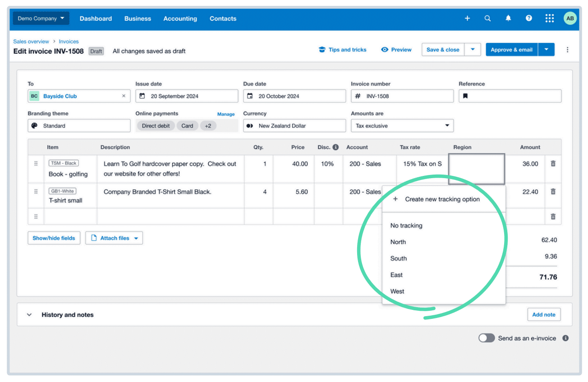
Task: Select North tracking option
Action: pos(444,242)
